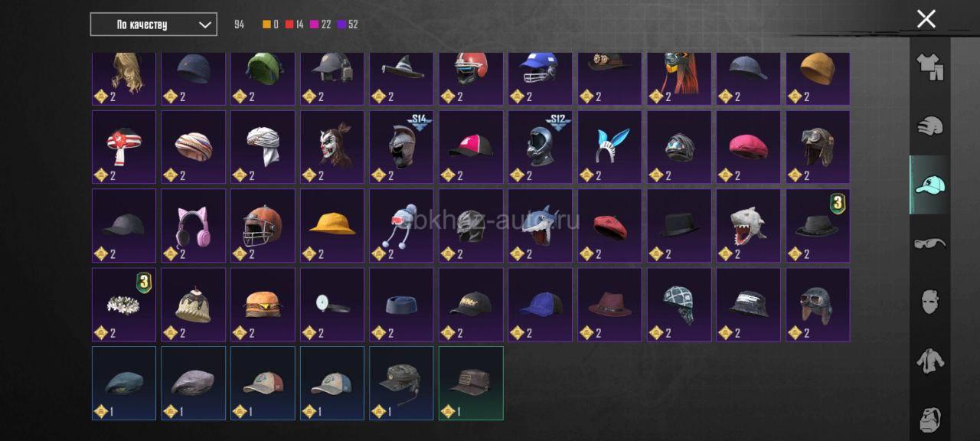Open the jacket category in sidebar
The image size is (980, 441).
tap(930, 361)
